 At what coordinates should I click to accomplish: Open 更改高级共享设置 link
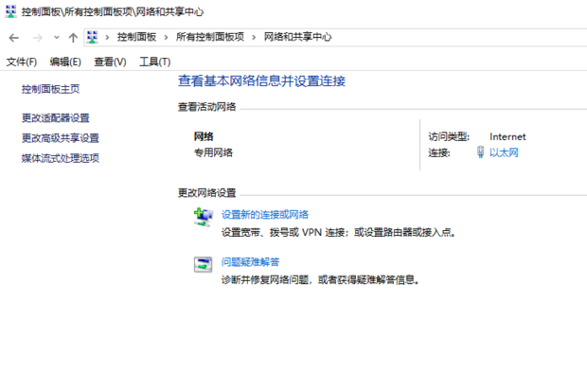coord(61,138)
